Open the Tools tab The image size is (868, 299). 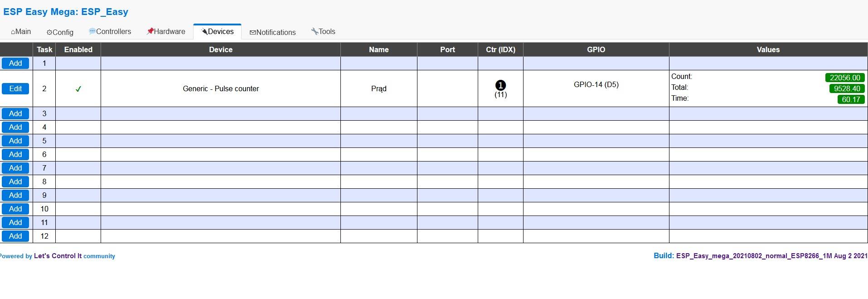[323, 32]
